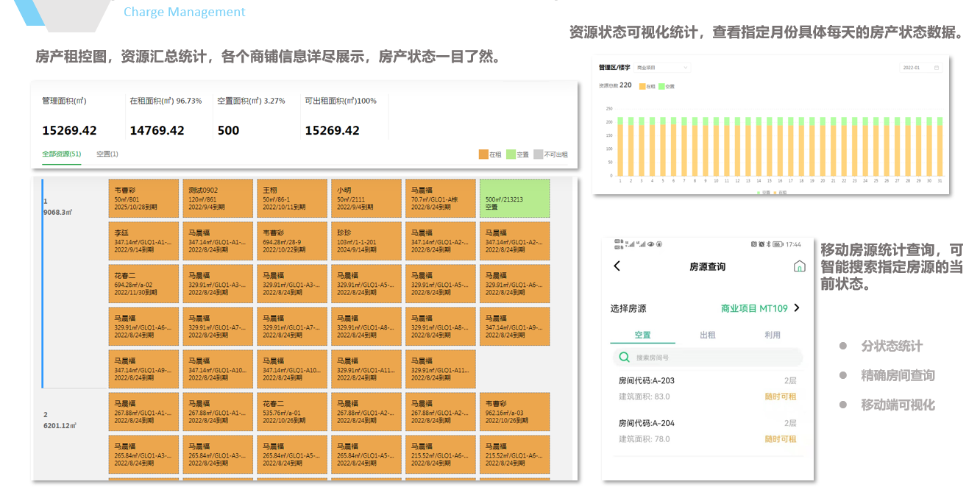
Task: Select the mobile 利用 tab
Action: (773, 335)
